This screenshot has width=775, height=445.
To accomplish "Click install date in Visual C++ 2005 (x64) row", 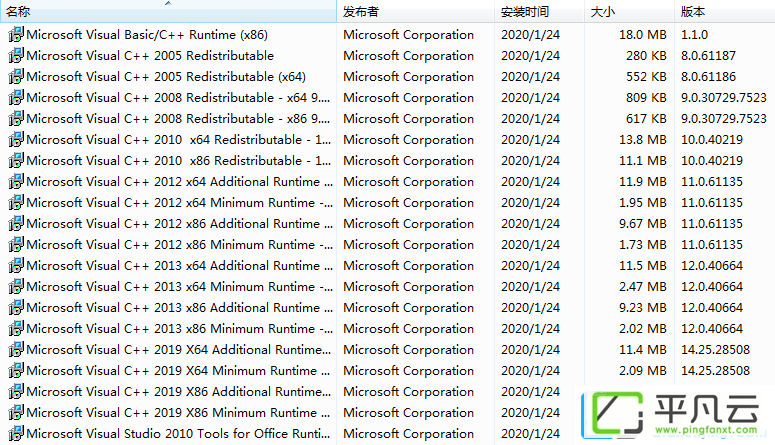I will (530, 77).
